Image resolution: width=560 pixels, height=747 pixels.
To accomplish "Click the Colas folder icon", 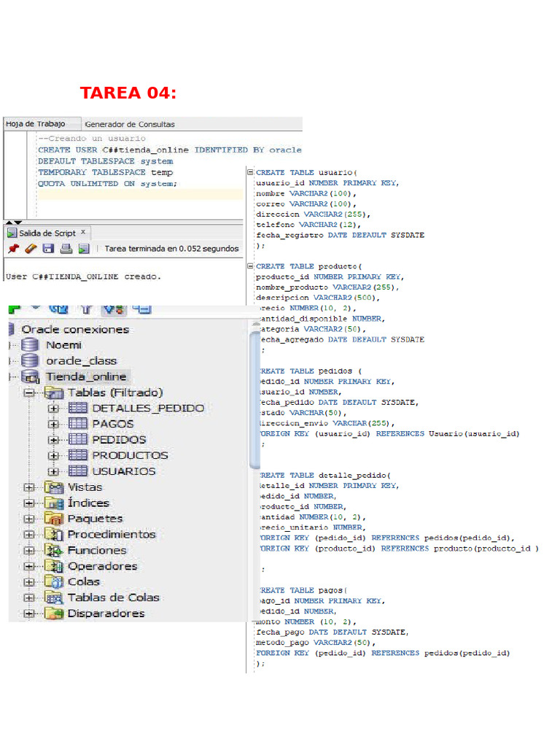I will tap(54, 581).
